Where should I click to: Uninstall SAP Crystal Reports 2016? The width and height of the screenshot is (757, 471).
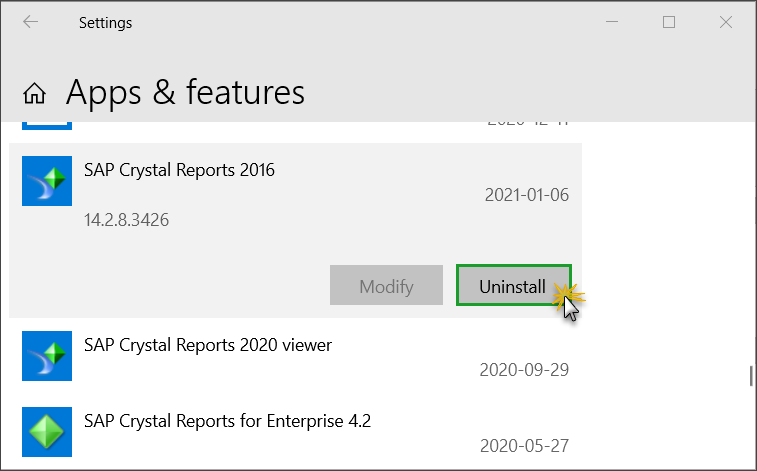point(514,285)
